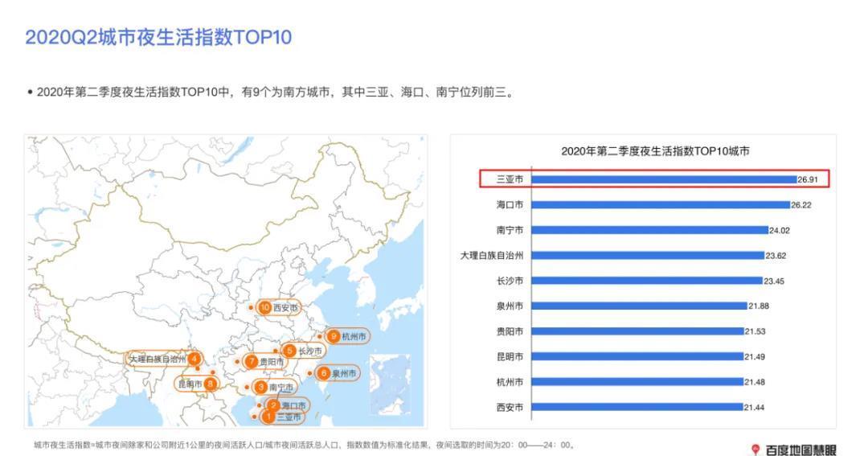Click the orange number 2 marker for 海口市
Viewport: 868px width, 456px height.
pyautogui.click(x=273, y=405)
